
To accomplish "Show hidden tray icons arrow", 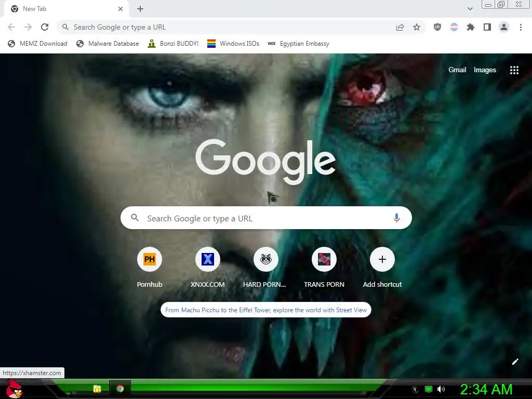I will [x=415, y=389].
